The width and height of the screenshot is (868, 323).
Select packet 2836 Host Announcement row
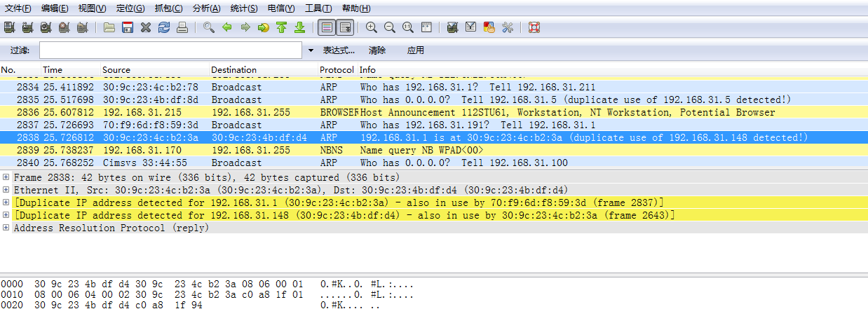[434, 112]
